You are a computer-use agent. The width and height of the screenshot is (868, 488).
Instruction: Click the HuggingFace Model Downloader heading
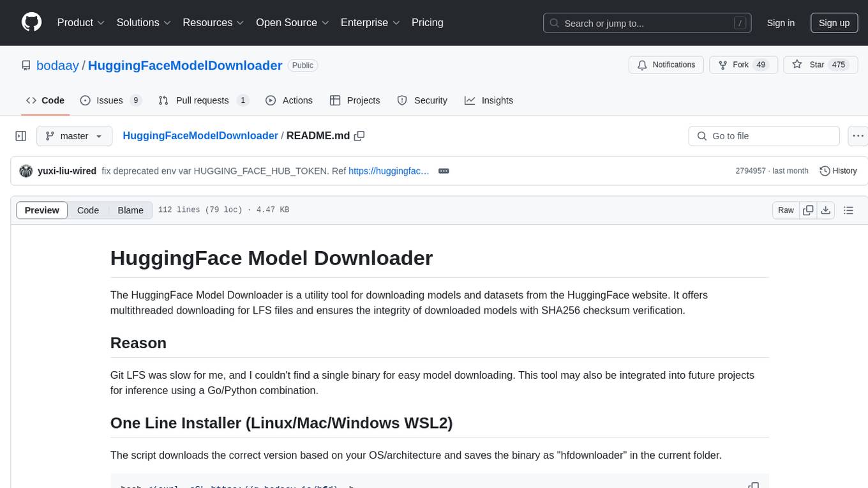pyautogui.click(x=271, y=257)
